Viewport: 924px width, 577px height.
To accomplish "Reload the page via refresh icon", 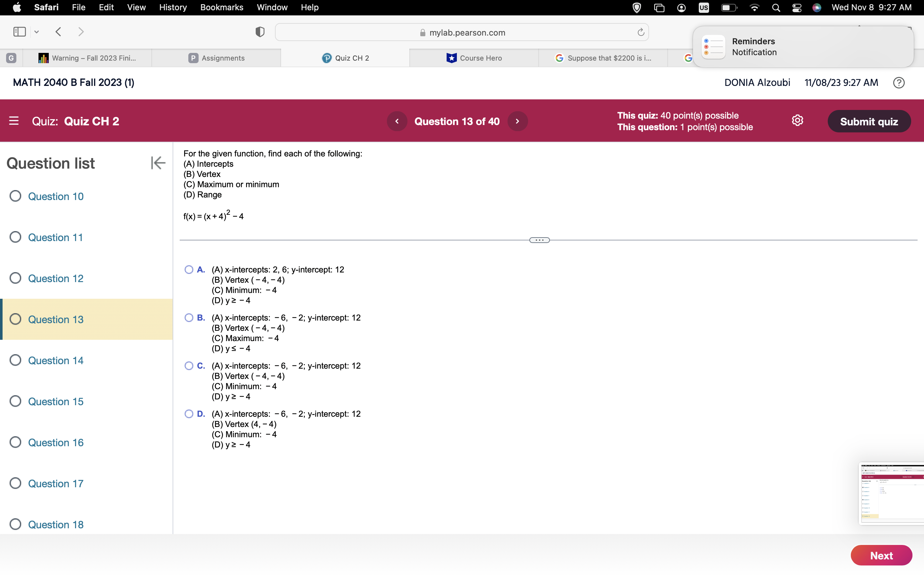I will (640, 32).
